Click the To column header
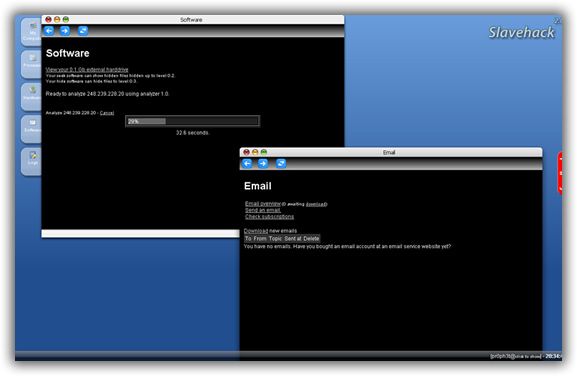The width and height of the screenshot is (577, 376). (248, 238)
